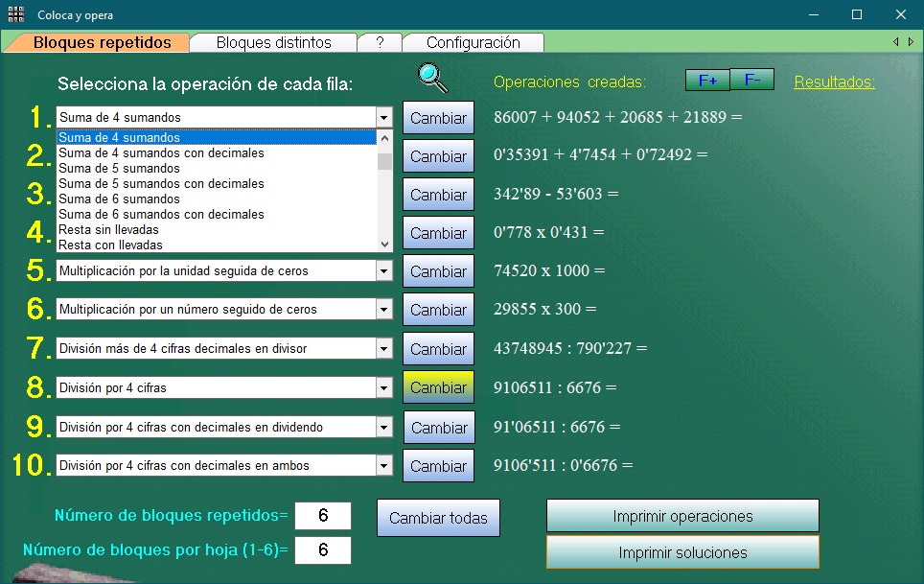
Task: Expand row 5 operation dropdown
Action: pos(384,271)
